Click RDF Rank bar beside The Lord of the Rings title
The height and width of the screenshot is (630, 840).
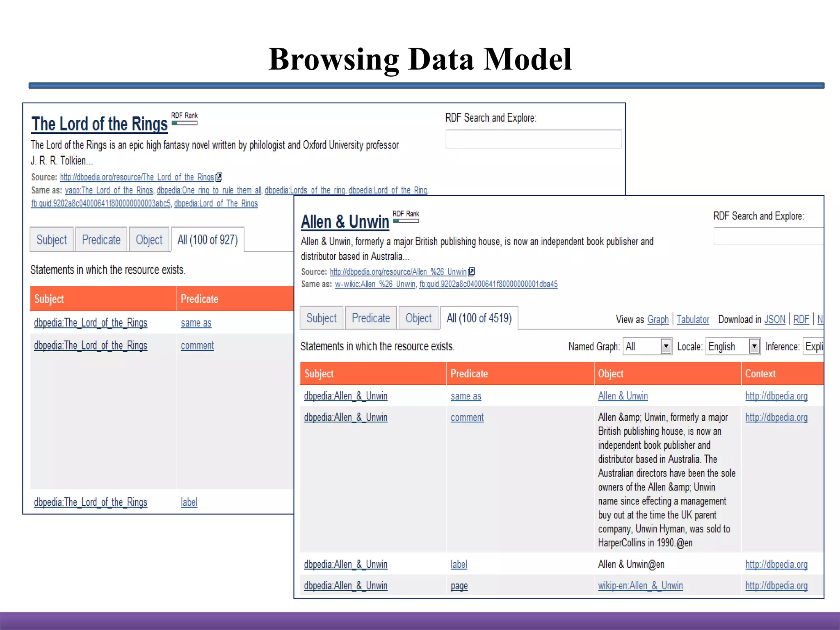pyautogui.click(x=185, y=123)
